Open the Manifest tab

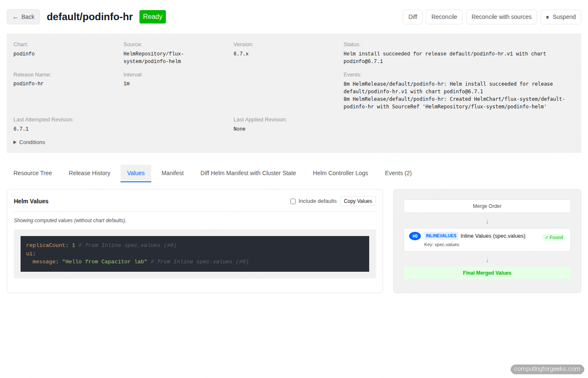click(x=173, y=173)
